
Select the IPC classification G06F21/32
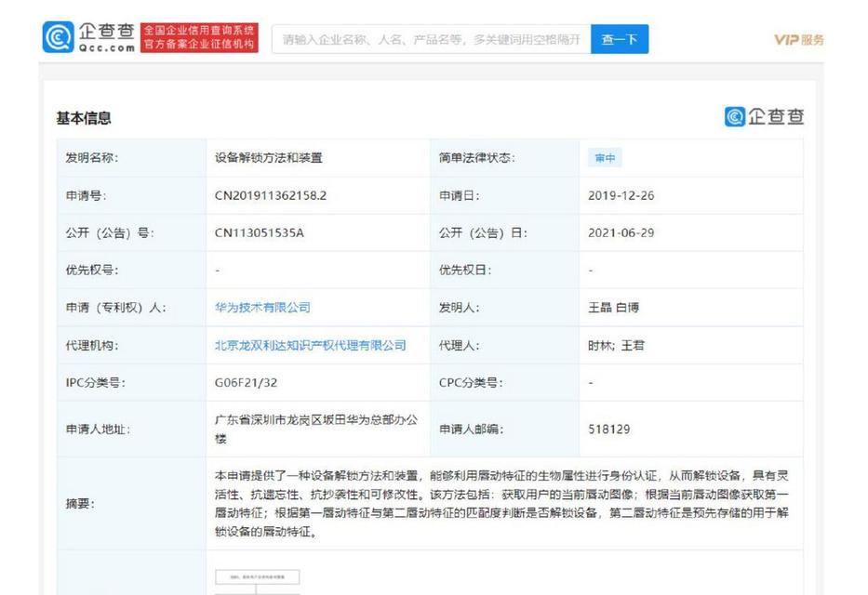point(246,383)
